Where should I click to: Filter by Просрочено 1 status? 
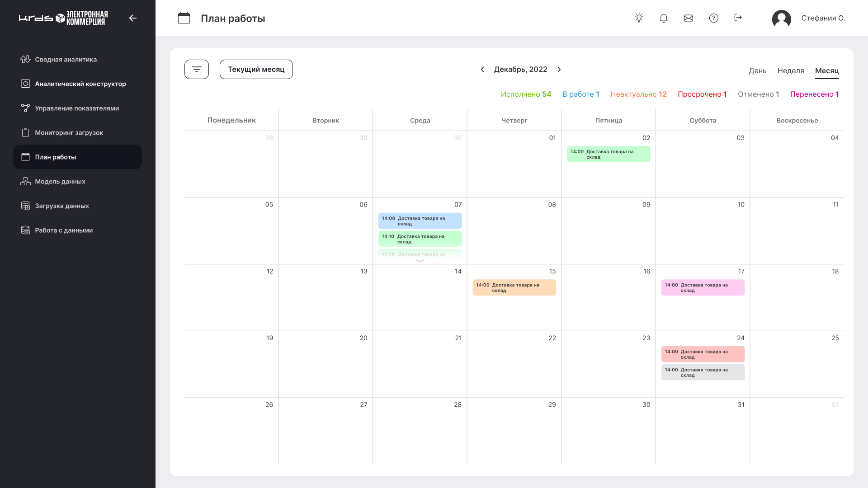click(x=702, y=94)
